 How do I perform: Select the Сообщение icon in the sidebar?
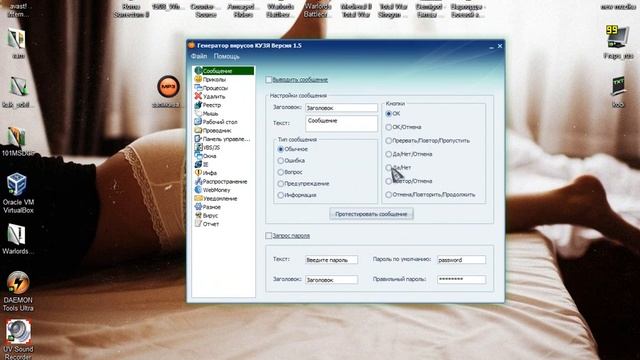click(x=198, y=71)
